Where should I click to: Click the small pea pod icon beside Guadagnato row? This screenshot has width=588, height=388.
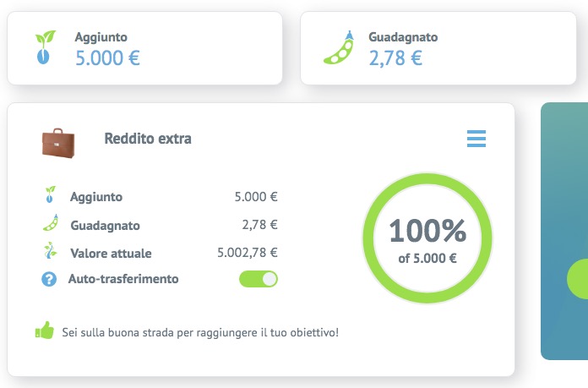tap(49, 224)
